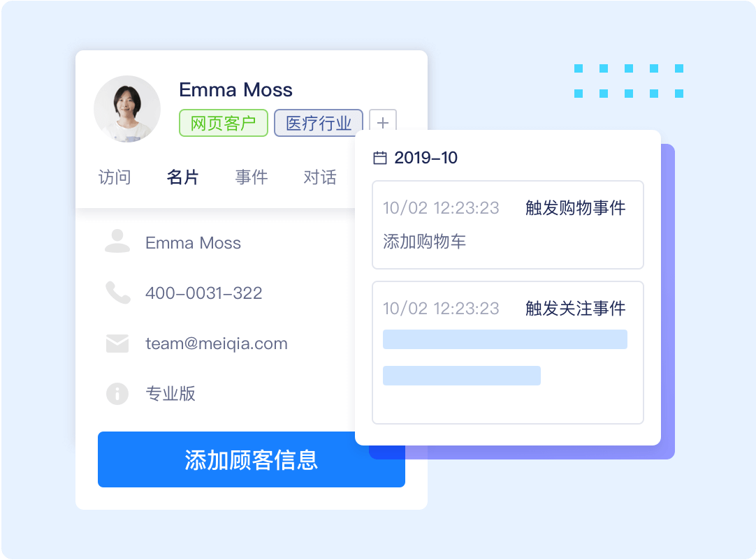Open Emma Moss's avatar photo
This screenshot has width=756, height=560.
coord(127,109)
